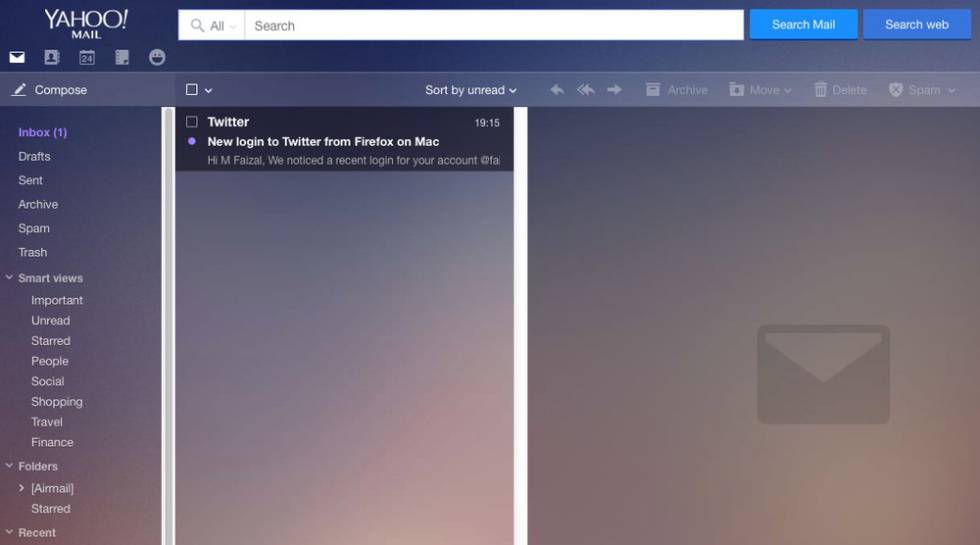Image resolution: width=980 pixels, height=545 pixels.
Task: Click the Reply arrow icon
Action: [x=557, y=90]
